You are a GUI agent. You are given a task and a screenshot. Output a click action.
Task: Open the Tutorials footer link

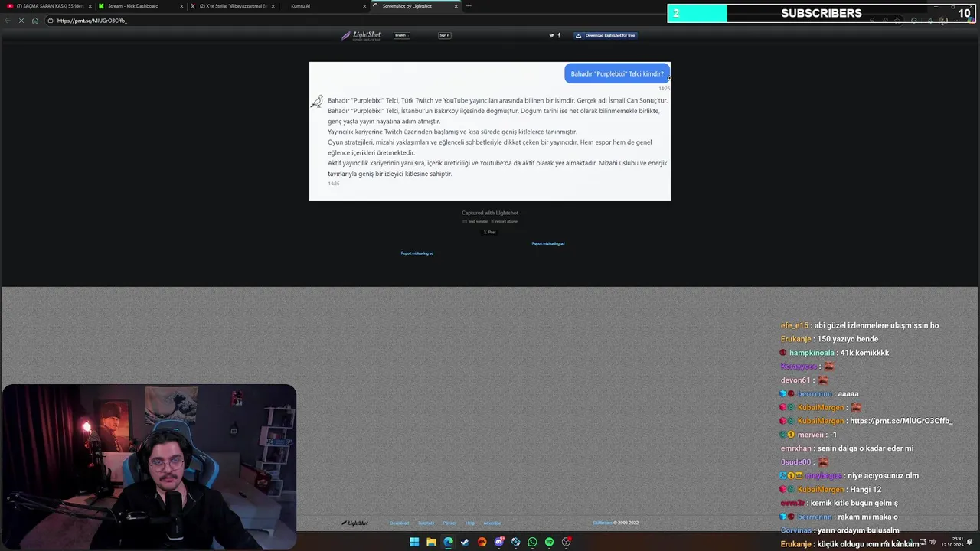426,523
